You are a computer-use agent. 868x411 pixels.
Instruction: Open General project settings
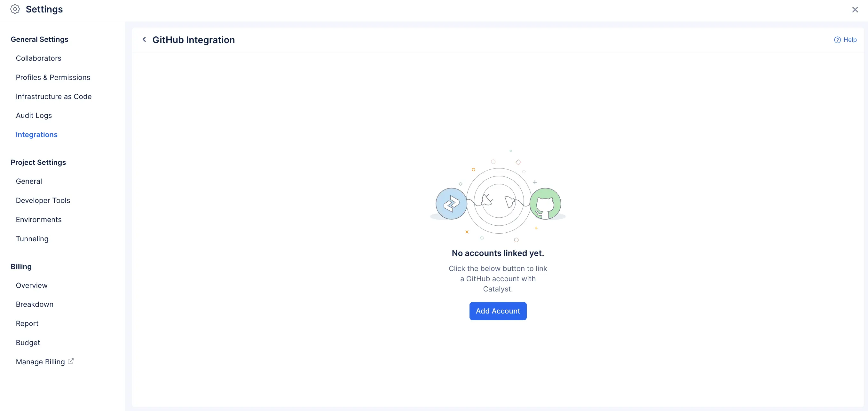pos(29,181)
